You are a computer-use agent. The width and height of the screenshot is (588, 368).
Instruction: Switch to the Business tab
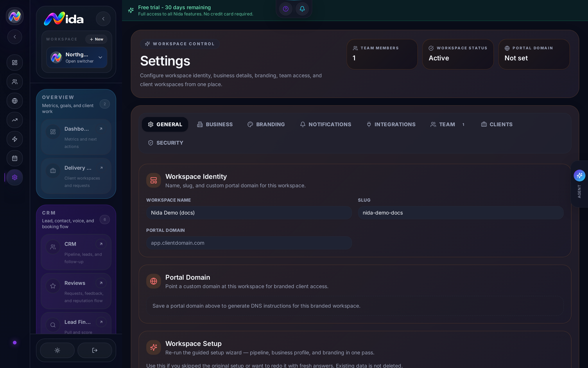pos(215,124)
